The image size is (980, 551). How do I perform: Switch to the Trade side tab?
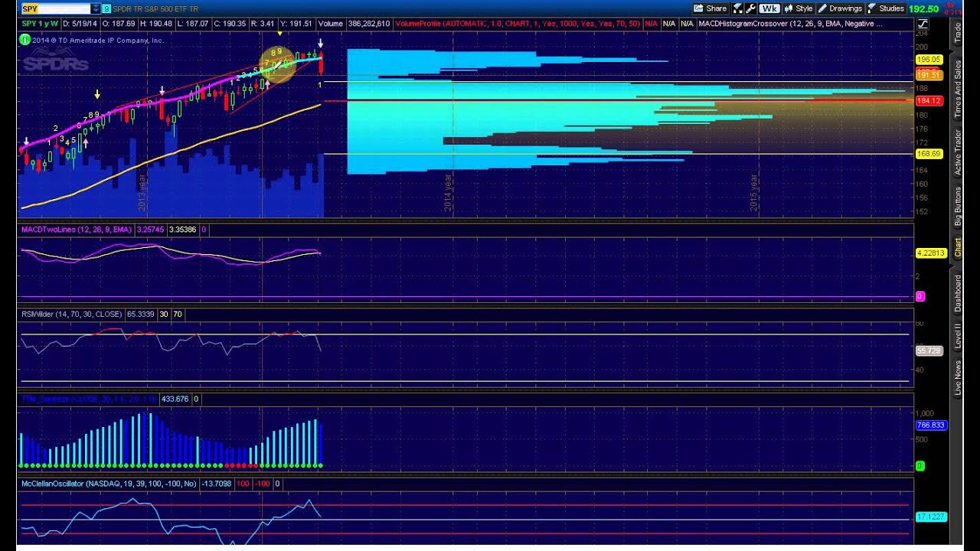pos(958,32)
